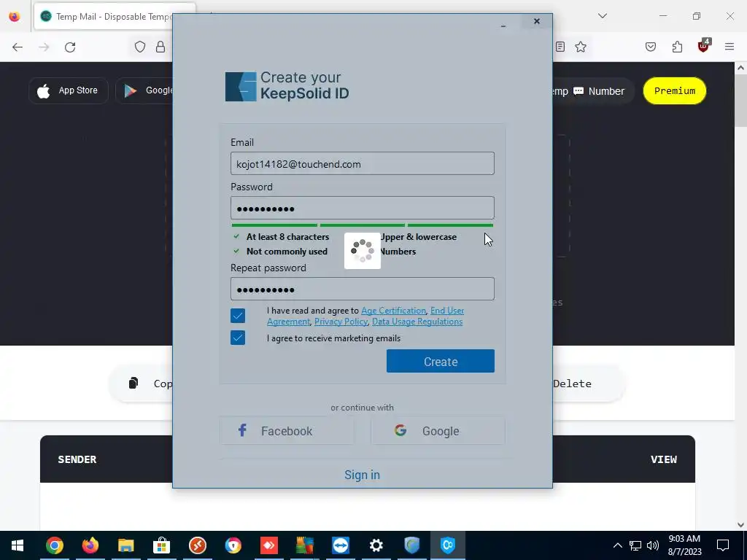The height and width of the screenshot is (560, 747).
Task: Open the Age Certification link
Action: pyautogui.click(x=393, y=311)
